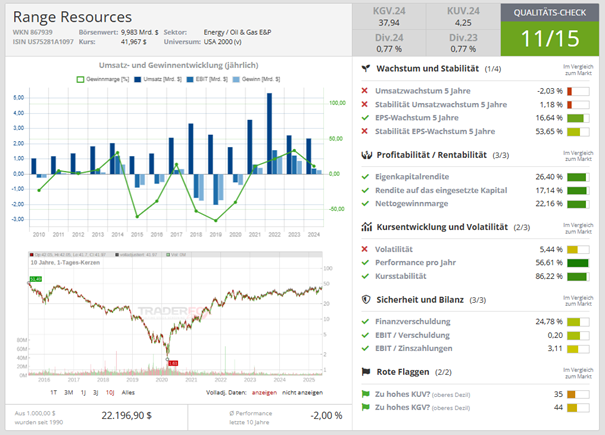Viewport: 605px width, 435px height.
Task: Select the 1J chart timeframe
Action: point(83,393)
